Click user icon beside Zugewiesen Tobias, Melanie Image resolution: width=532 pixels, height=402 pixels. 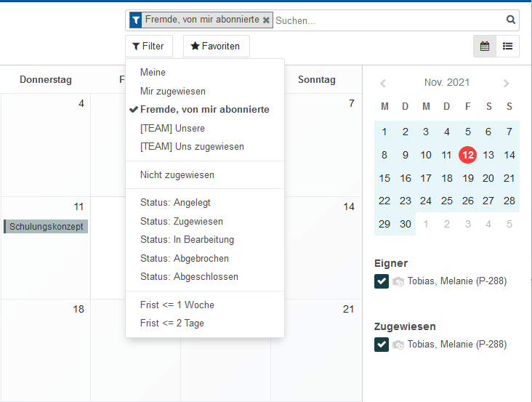398,345
